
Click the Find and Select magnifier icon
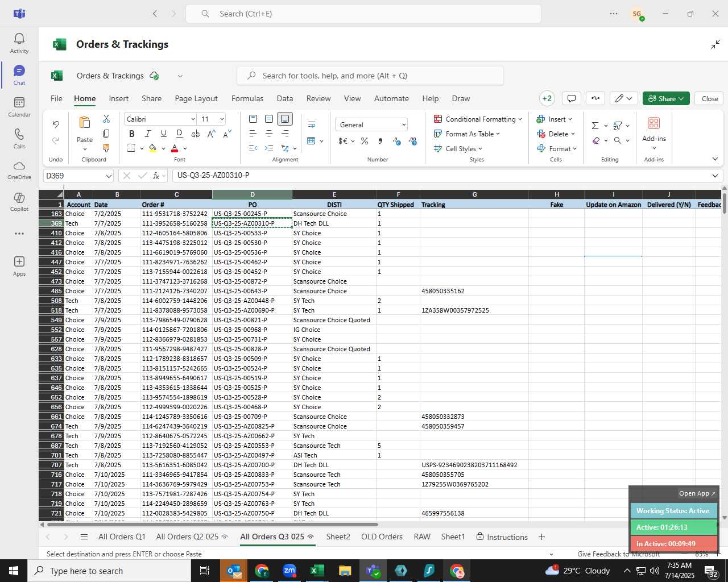[x=618, y=140]
